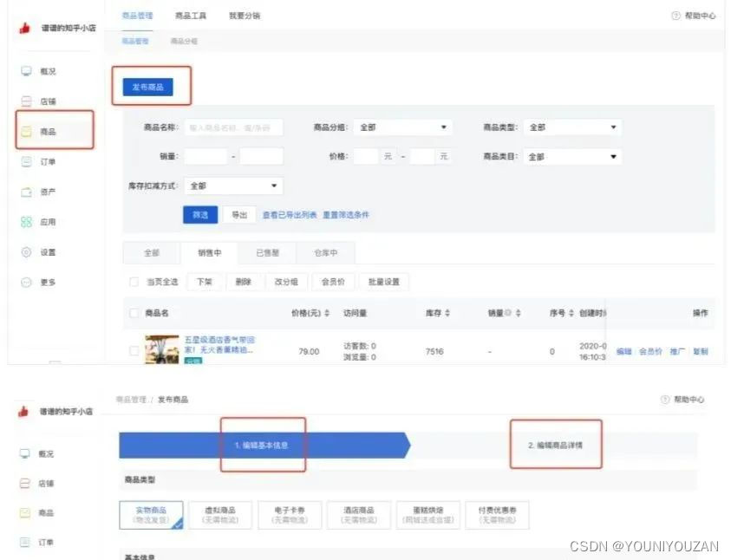731x560 pixels.
Task: Focus the minimum 销量 field
Action: click(206, 157)
